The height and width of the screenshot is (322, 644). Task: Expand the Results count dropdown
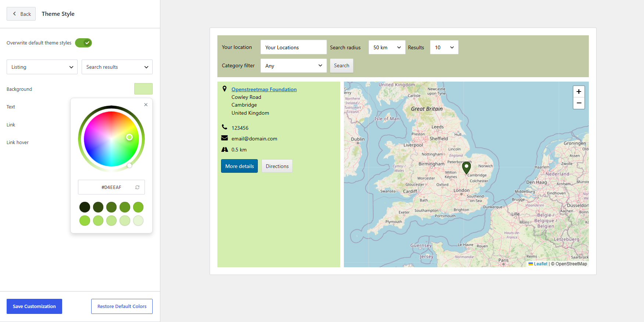tap(444, 47)
